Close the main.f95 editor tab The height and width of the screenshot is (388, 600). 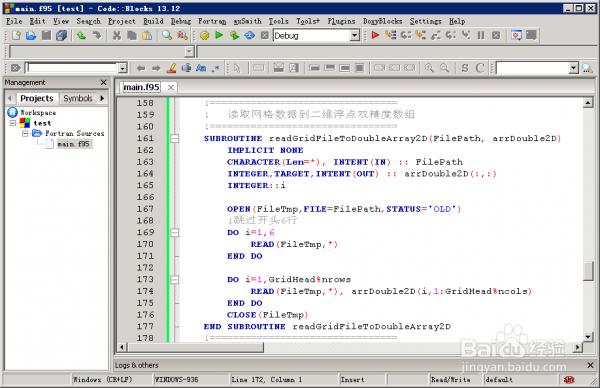pos(171,88)
